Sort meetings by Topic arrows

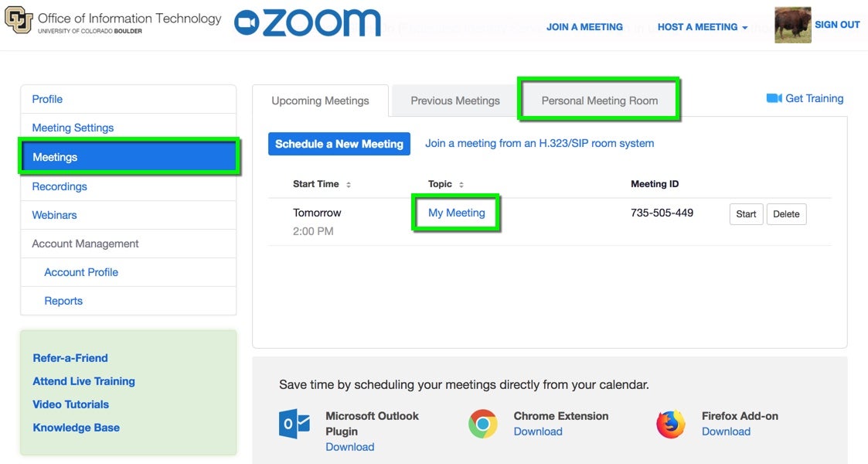click(461, 185)
